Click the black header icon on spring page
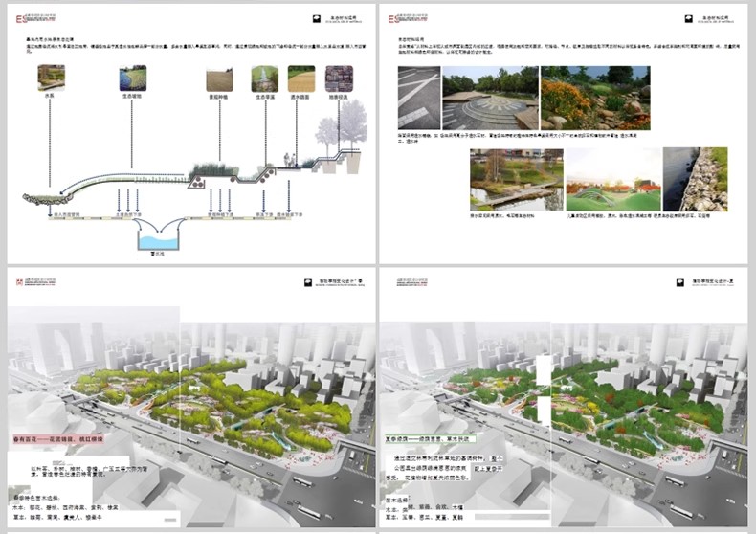The height and width of the screenshot is (534, 756). [x=308, y=282]
